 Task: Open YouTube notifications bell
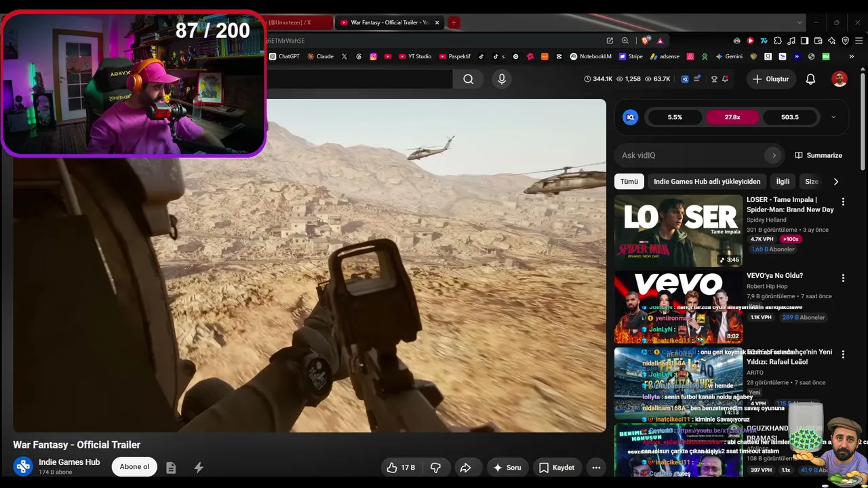click(x=810, y=79)
